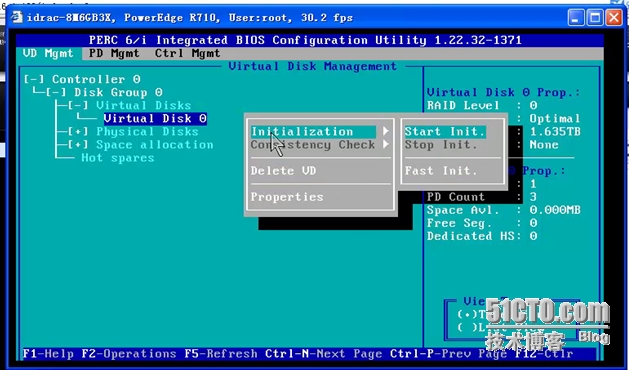Close the iDRAC console window
The width and height of the screenshot is (629, 370).
pos(614,18)
